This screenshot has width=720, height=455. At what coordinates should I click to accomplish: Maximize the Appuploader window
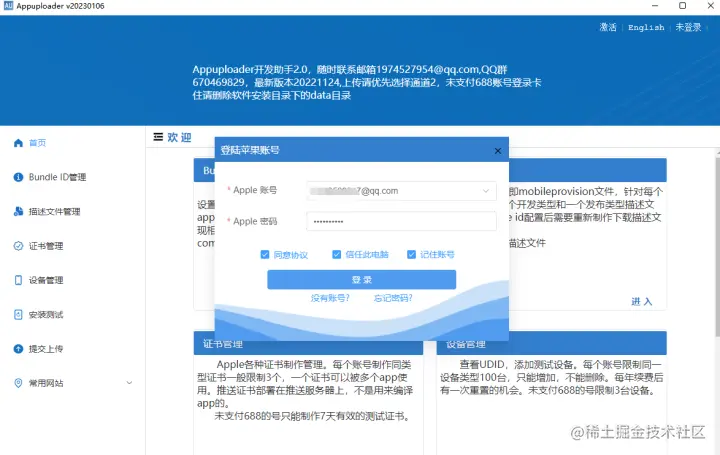pyautogui.click(x=682, y=6)
